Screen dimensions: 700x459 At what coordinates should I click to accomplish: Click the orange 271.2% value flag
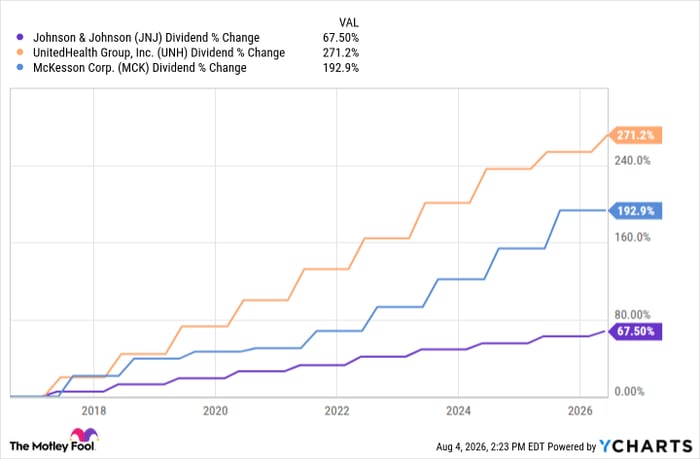pos(635,135)
